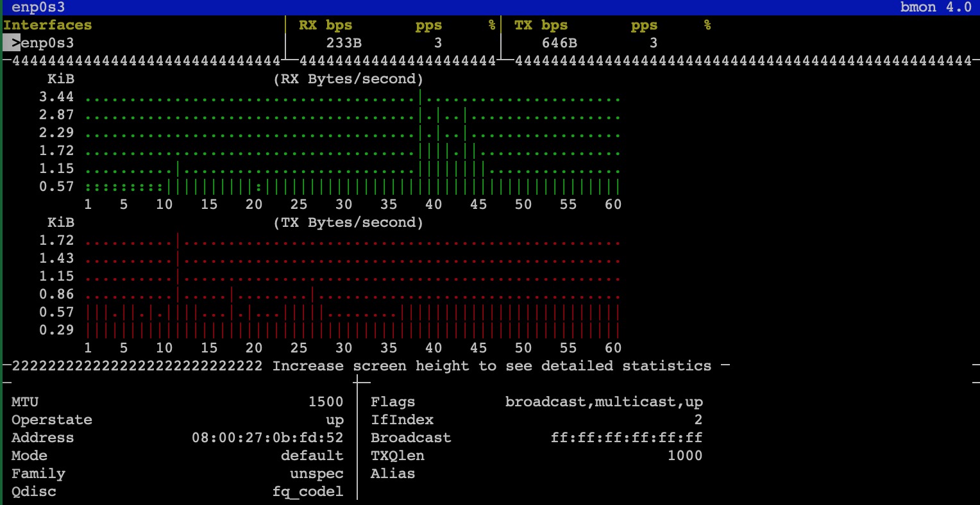Screen dimensions: 980x505
Task: Click the Flags label
Action: point(393,402)
